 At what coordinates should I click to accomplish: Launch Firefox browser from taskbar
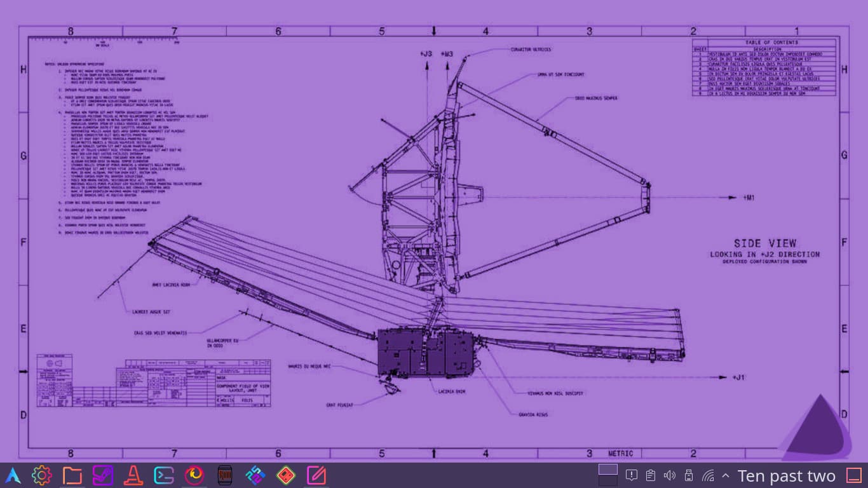(x=194, y=475)
